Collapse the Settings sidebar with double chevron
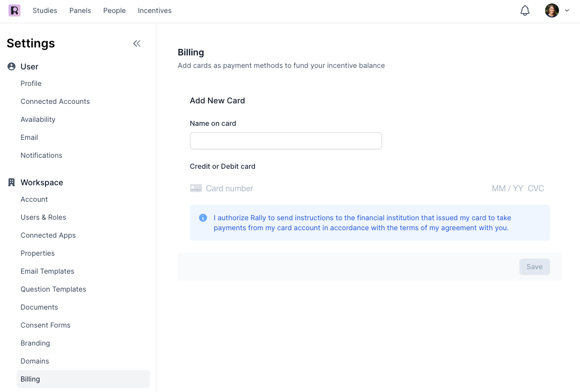 [x=136, y=43]
